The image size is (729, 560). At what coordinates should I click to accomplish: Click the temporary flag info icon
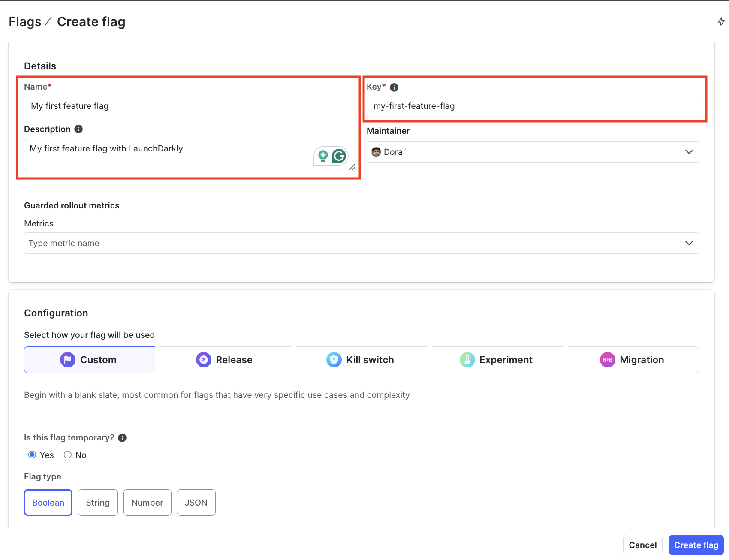tap(122, 437)
